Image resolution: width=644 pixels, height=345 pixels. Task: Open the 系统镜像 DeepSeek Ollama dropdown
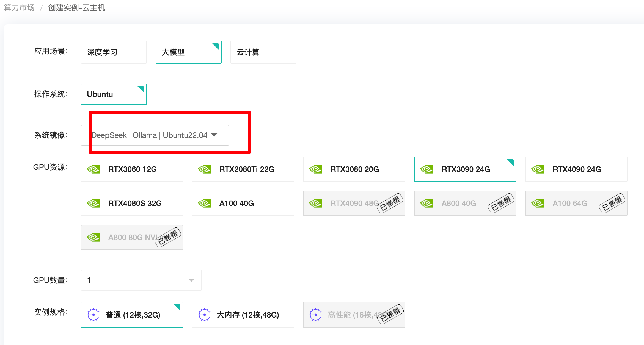coord(155,135)
